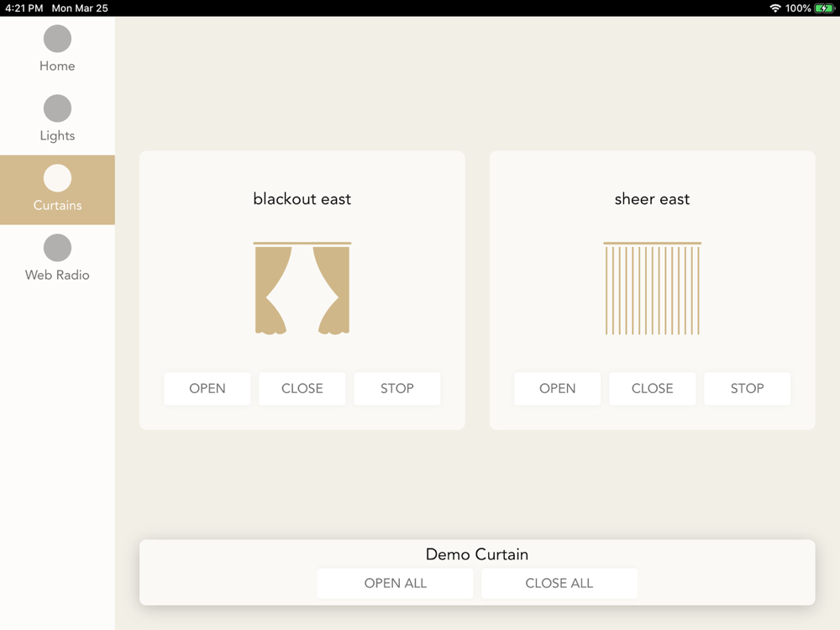Close the sheer east curtain
This screenshot has width=840, height=630.
[653, 389]
